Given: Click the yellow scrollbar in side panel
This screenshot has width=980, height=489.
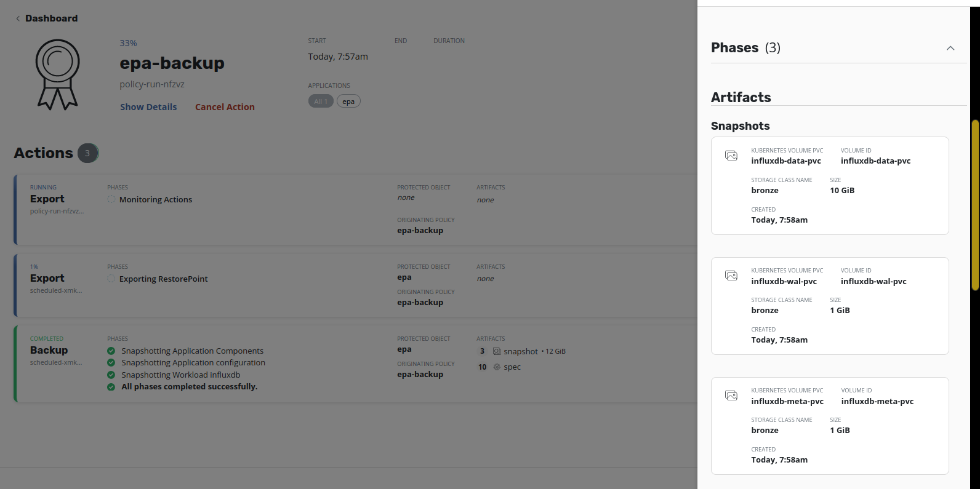Looking at the screenshot, I should pos(975,205).
